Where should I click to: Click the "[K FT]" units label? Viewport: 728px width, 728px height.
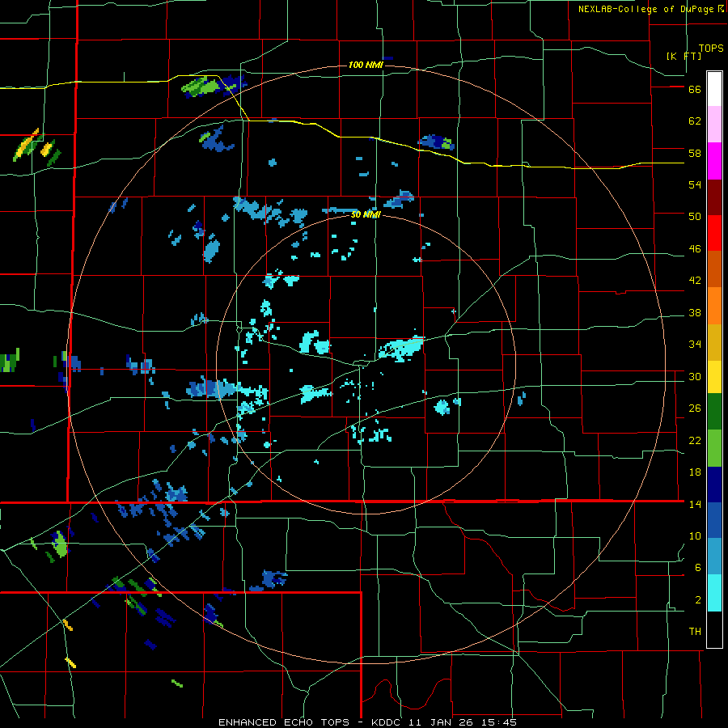pos(684,56)
